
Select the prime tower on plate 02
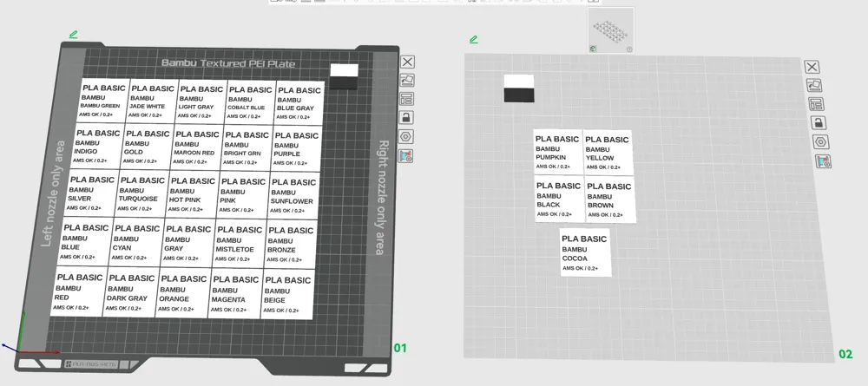pyautogui.click(x=519, y=88)
